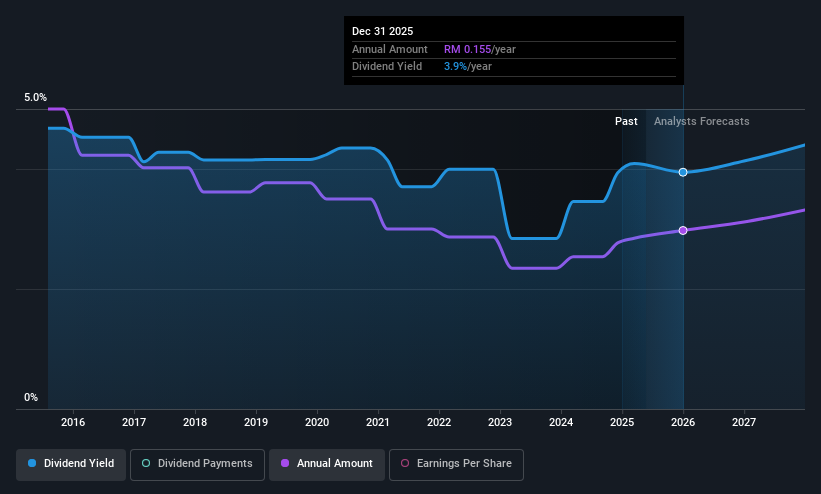Click the purple Annual Amount marker at 2026
The height and width of the screenshot is (494, 821).
[683, 230]
